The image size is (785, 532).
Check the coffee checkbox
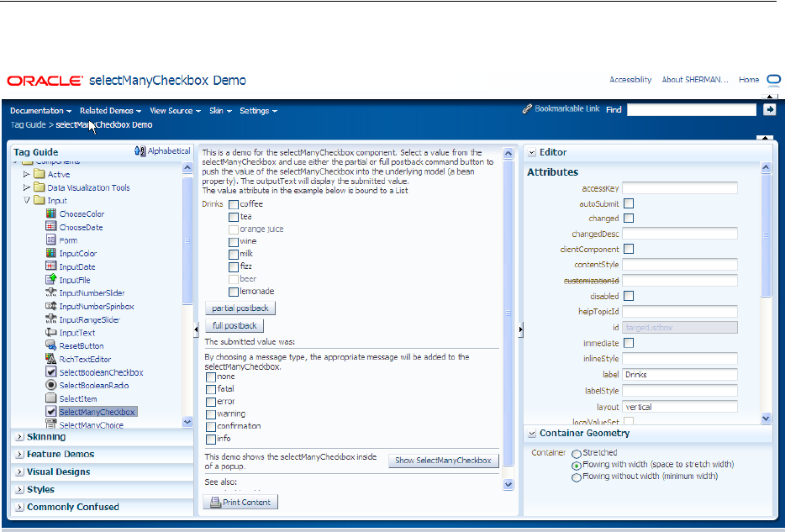234,204
